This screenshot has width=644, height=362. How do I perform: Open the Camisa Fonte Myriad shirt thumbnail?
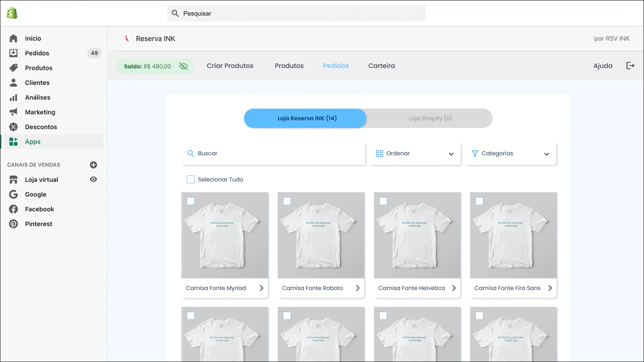(225, 235)
